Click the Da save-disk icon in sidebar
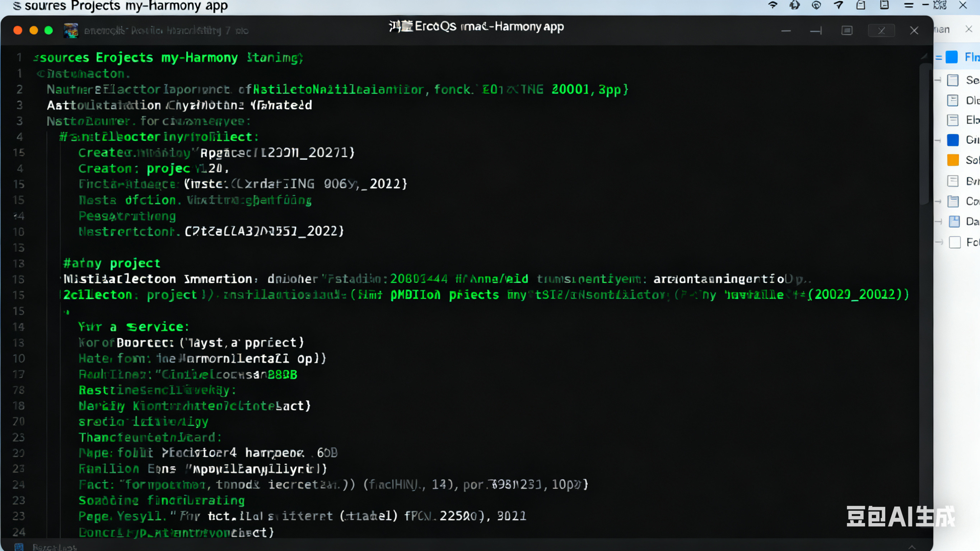This screenshot has height=551, width=980. pyautogui.click(x=954, y=221)
